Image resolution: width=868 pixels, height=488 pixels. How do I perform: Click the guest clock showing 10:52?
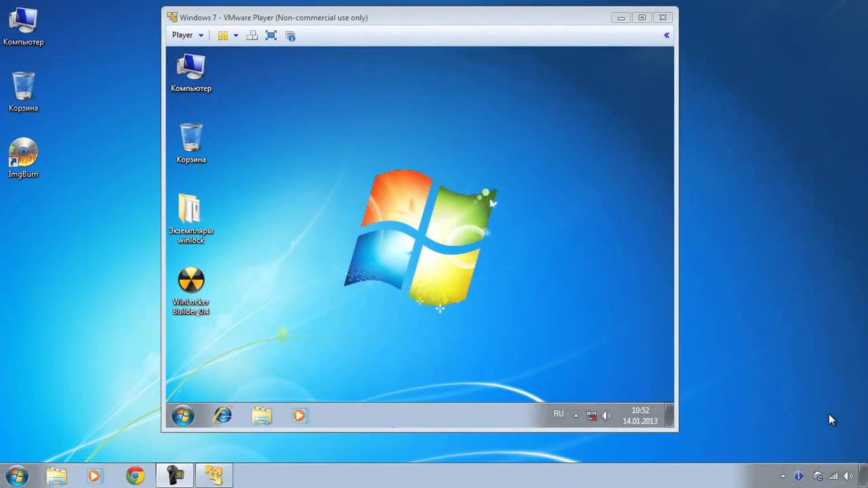tap(640, 415)
